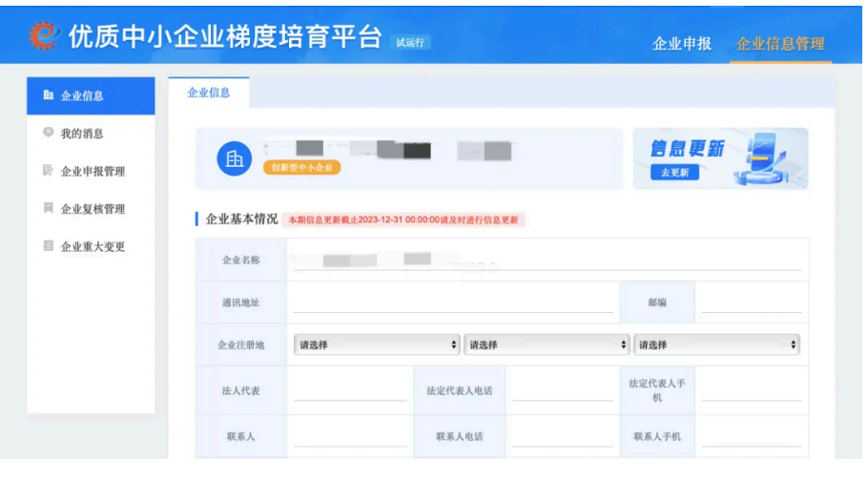Screen dimensions: 868x479
Task: Select the 企业信息管理 top menu
Action: click(x=780, y=44)
